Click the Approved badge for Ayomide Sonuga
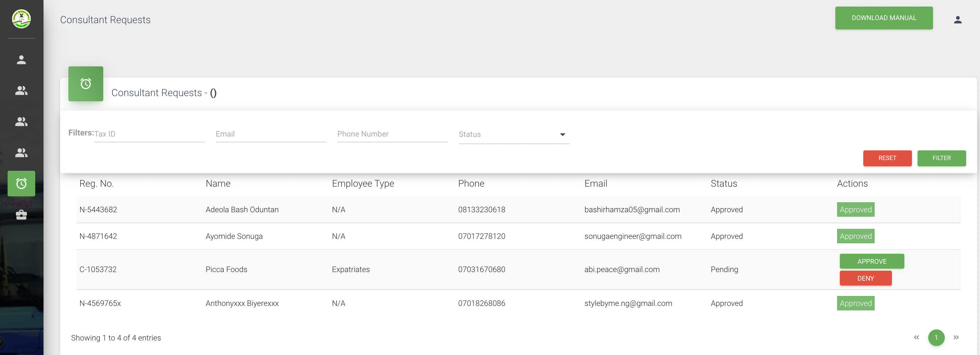 click(856, 236)
